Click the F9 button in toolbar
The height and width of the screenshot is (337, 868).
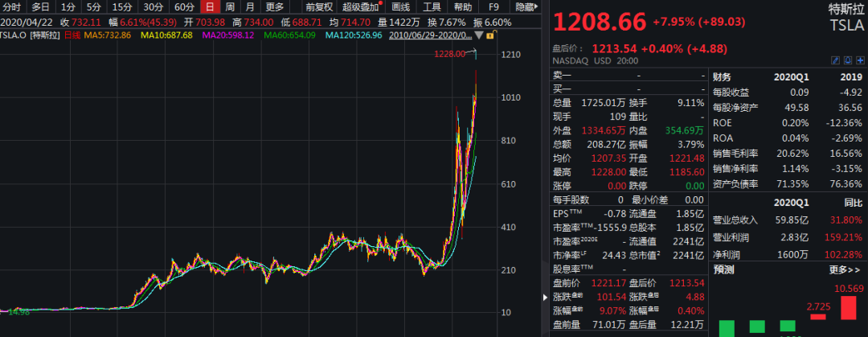coord(493,6)
